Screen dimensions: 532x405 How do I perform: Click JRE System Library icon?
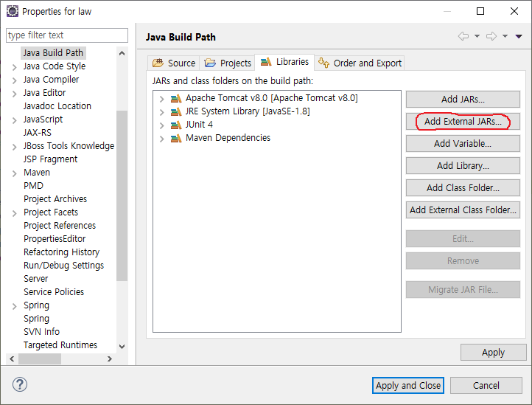click(x=176, y=112)
